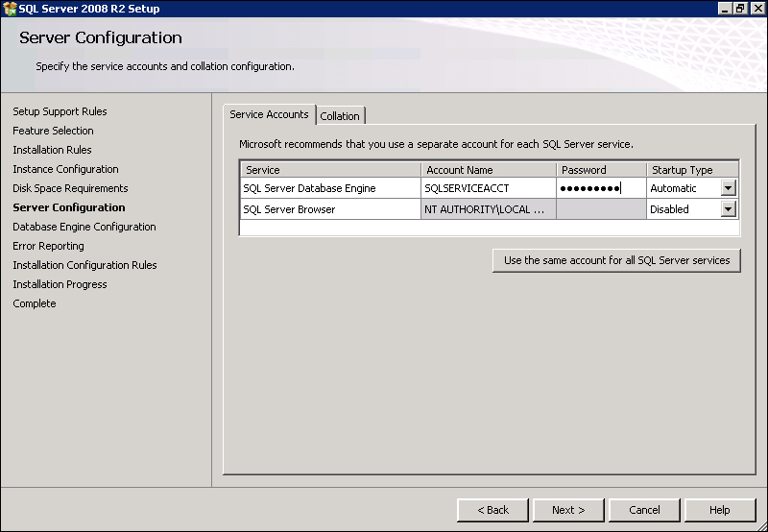Minimize the setup window
This screenshot has height=532, width=768.
725,9
